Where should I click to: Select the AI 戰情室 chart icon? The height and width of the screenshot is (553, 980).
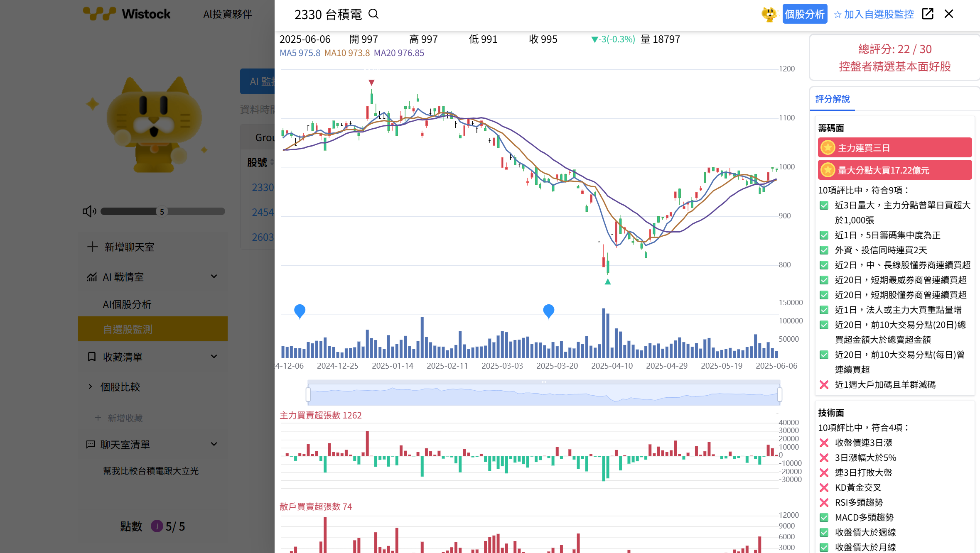92,277
